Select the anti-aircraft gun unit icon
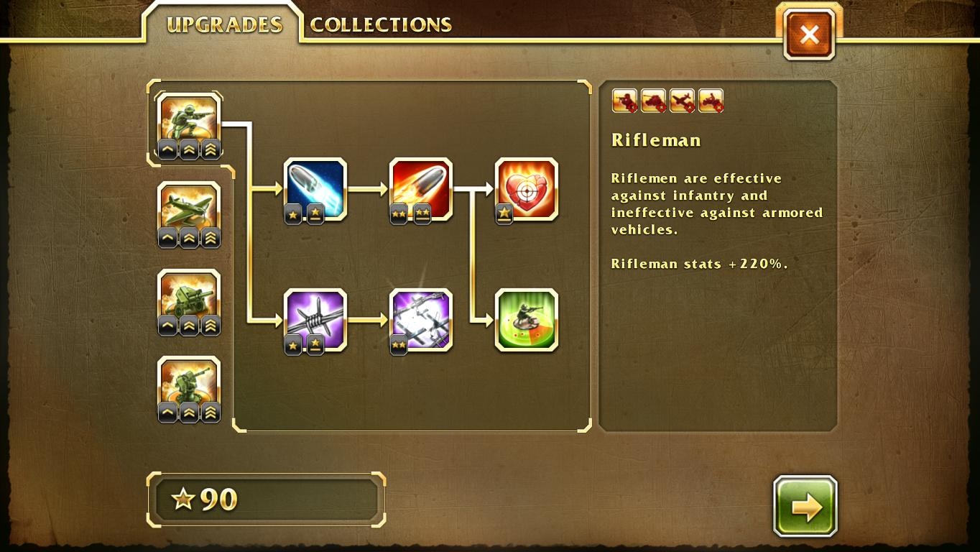The image size is (980, 552). pos(189,382)
